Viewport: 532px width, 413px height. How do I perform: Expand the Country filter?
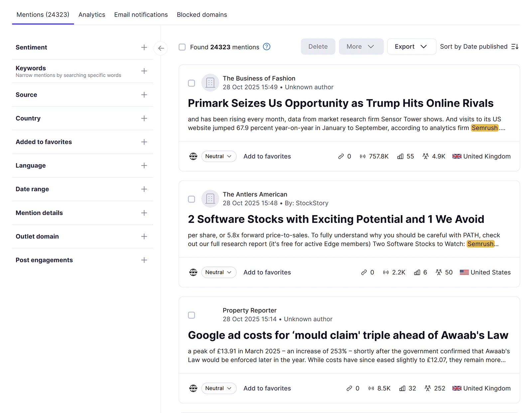point(144,118)
